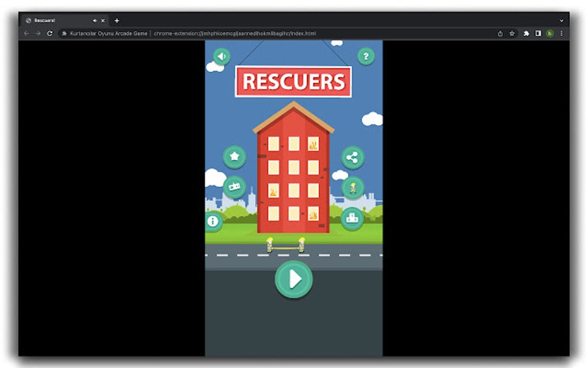Open the Chrome extensions puzzle icon
588x368 pixels.
pos(526,33)
